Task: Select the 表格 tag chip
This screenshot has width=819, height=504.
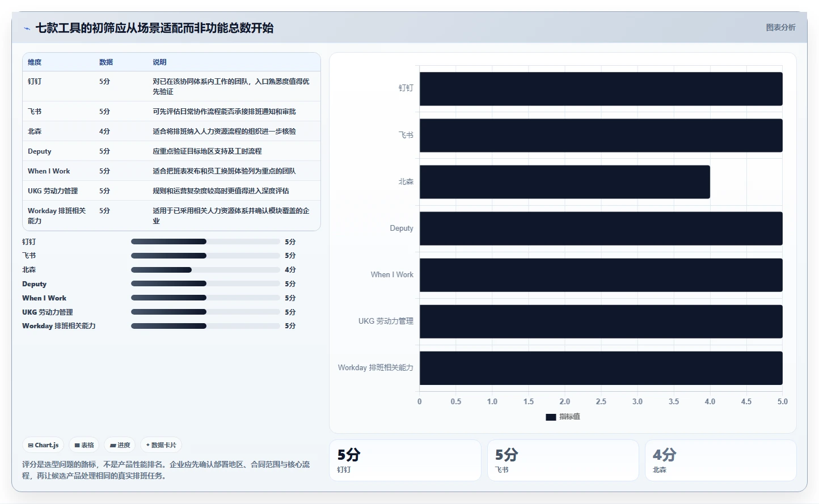Action: click(x=84, y=445)
